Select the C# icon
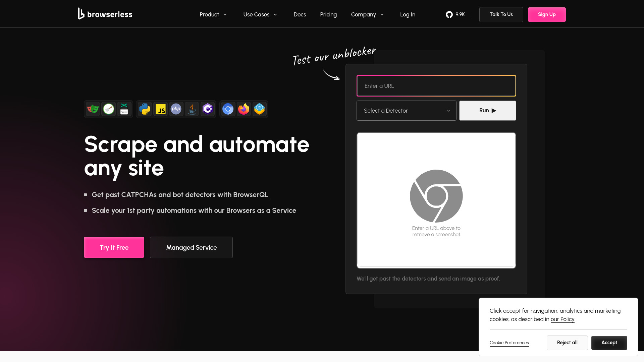 pyautogui.click(x=208, y=109)
